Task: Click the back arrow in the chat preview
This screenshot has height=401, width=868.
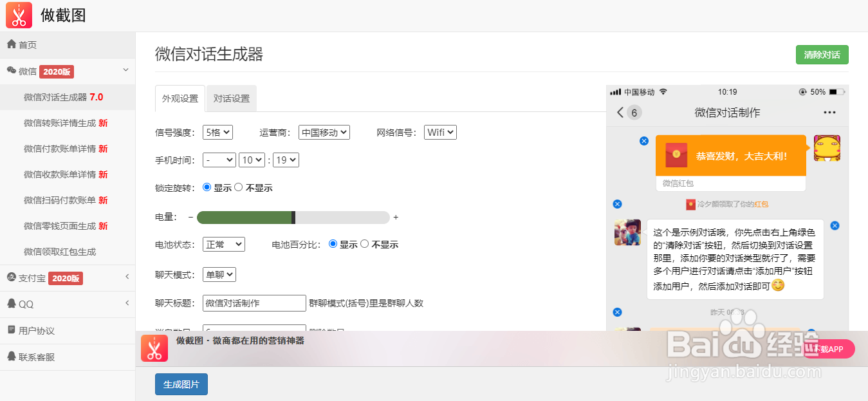Action: tap(619, 112)
